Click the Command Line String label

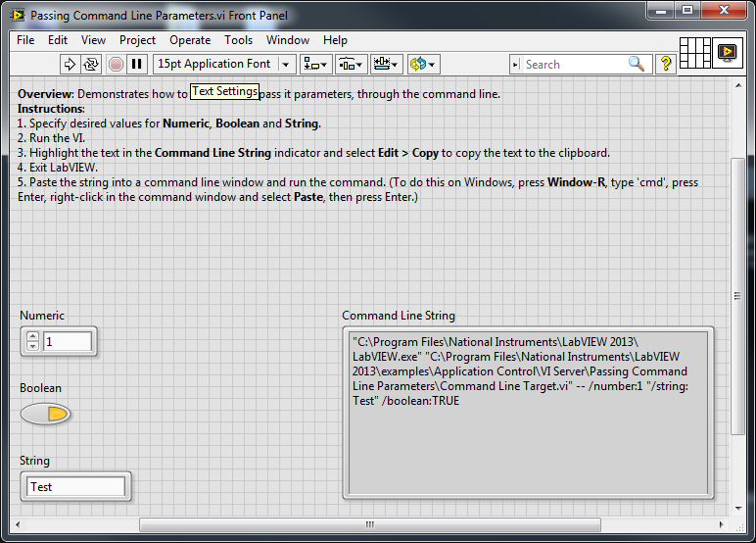click(399, 316)
